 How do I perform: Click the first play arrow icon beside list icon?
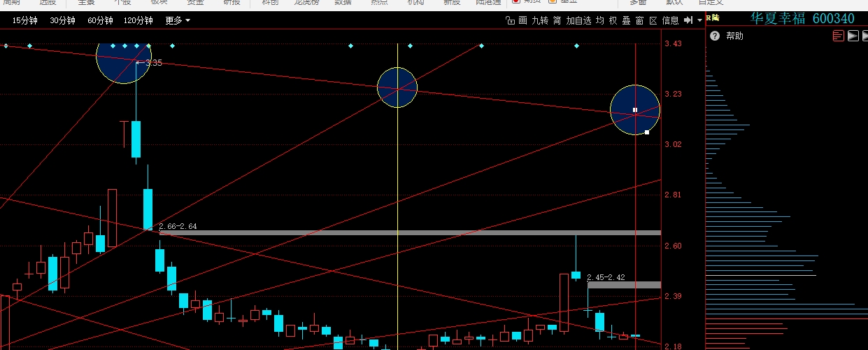[x=853, y=36]
